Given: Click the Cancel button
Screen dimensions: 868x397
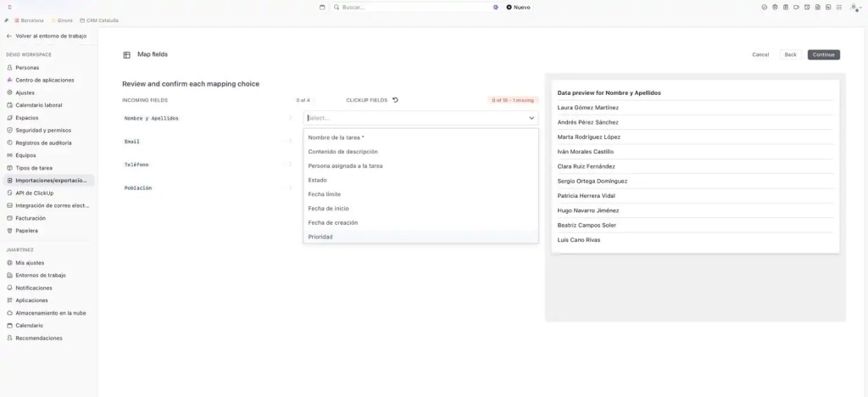Looking at the screenshot, I should click(x=760, y=55).
